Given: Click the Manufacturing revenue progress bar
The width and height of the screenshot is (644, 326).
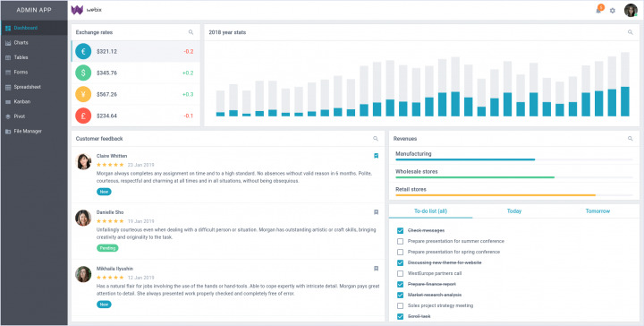Looking at the screenshot, I should pyautogui.click(x=513, y=159).
